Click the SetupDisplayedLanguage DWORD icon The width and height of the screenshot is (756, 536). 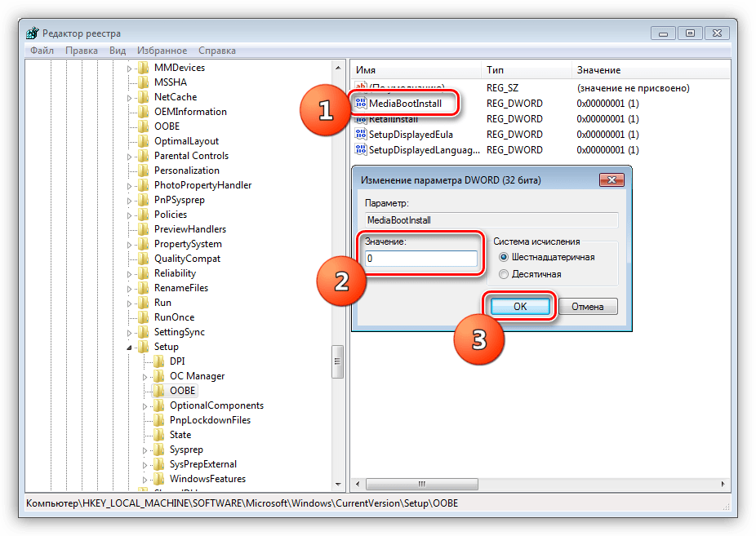coord(361,150)
